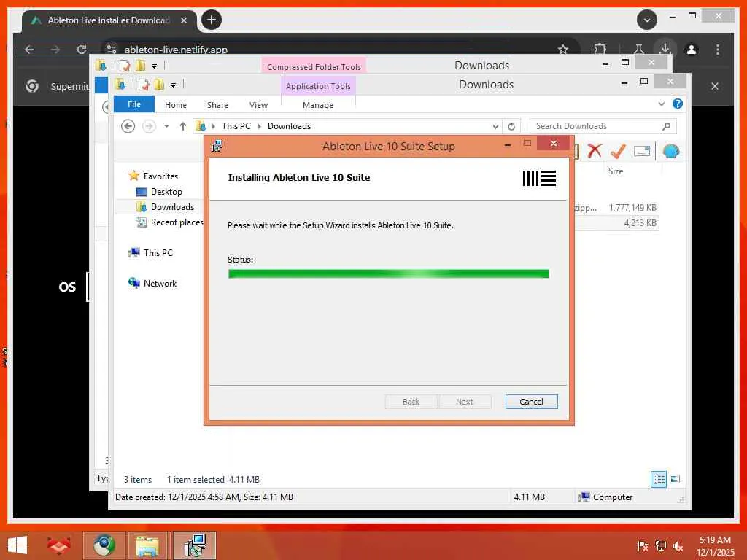747x560 pixels.
Task: Click the orange checkmark toolbar icon
Action: click(x=618, y=151)
